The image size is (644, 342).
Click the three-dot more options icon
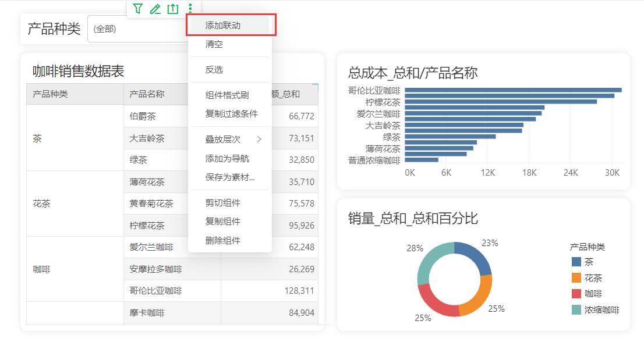(x=190, y=9)
